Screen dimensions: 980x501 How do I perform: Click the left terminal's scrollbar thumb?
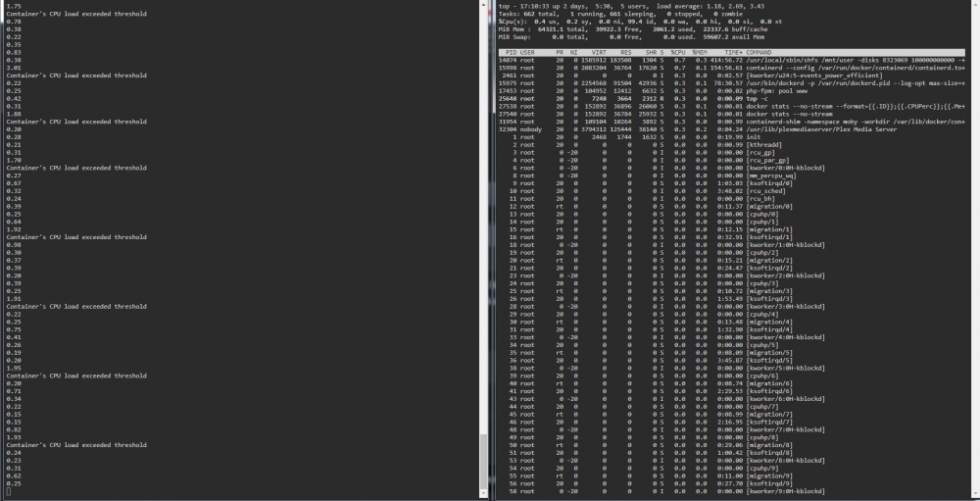tap(483, 462)
